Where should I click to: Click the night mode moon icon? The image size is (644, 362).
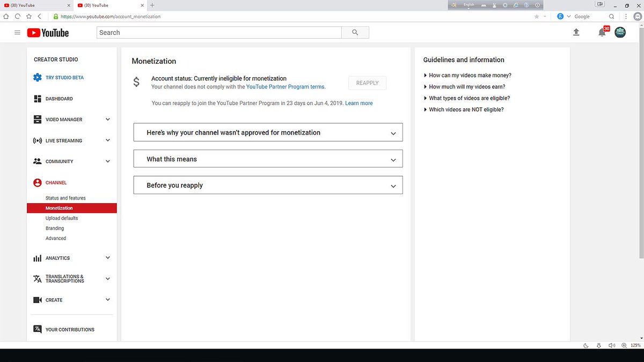(586, 345)
